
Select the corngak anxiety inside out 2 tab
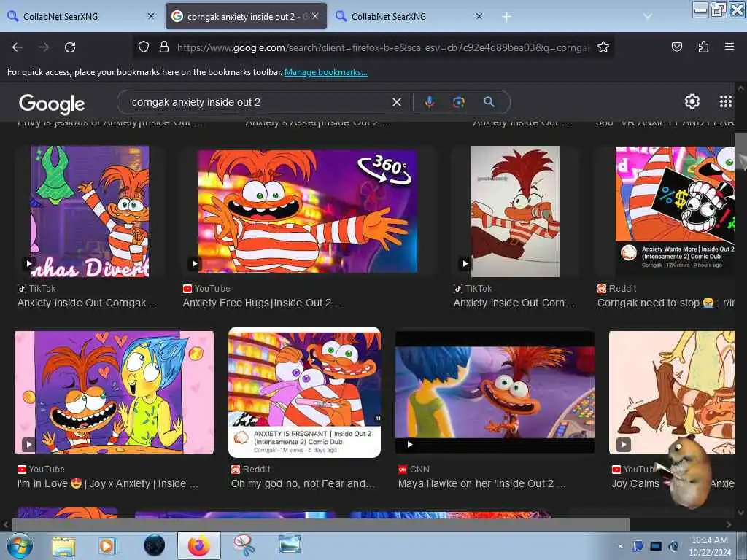pyautogui.click(x=246, y=16)
